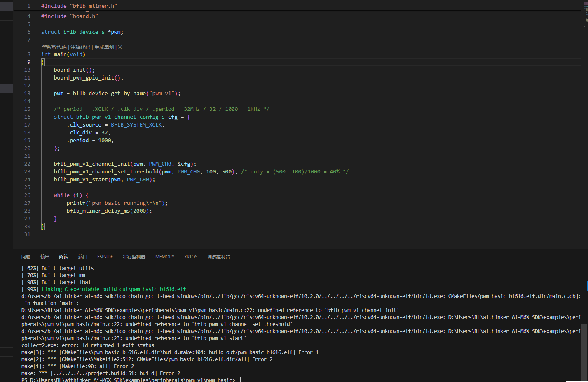Click '[ 70%] Built target mm' terminal line
This screenshot has width=588, height=382.
54,275
